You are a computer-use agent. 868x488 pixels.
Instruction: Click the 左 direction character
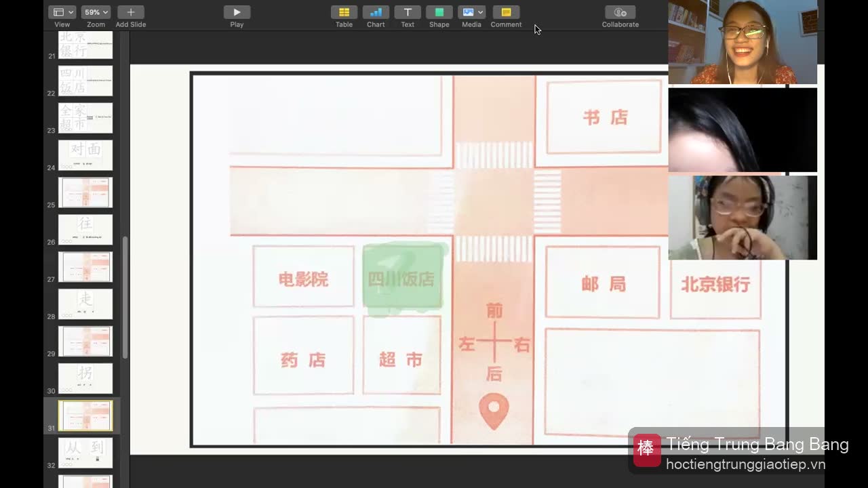(467, 344)
